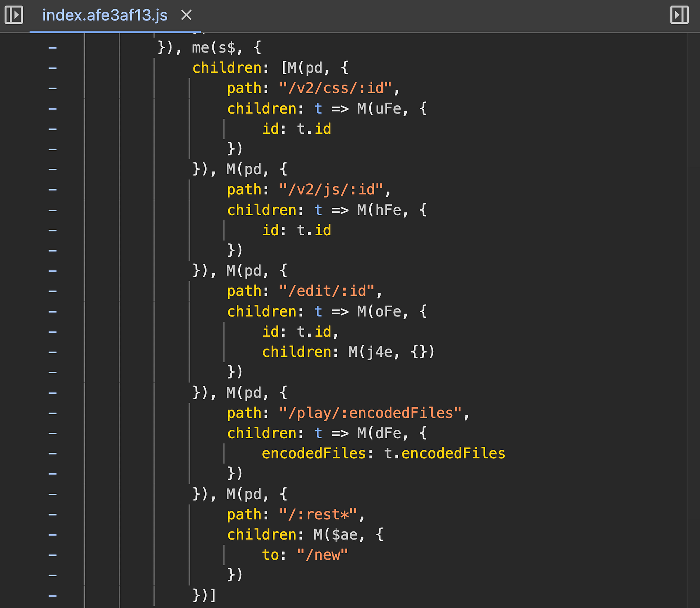Click the uFe component identifier
The width and height of the screenshot is (700, 608).
388,109
